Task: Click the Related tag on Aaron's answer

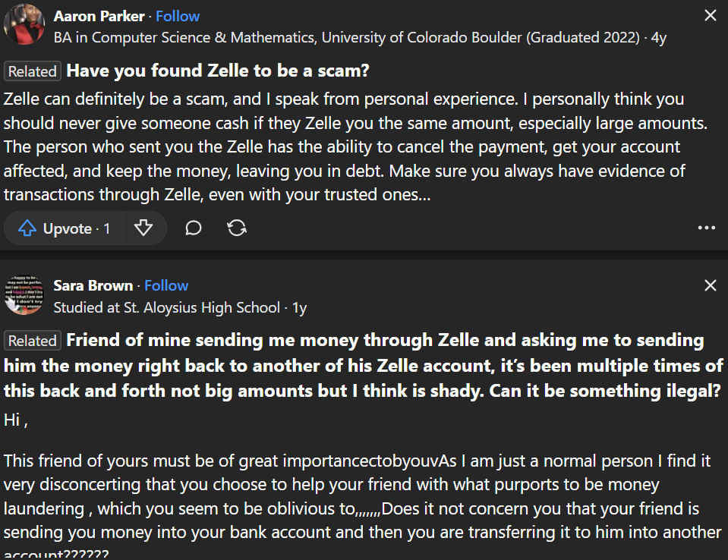Action: tap(33, 71)
